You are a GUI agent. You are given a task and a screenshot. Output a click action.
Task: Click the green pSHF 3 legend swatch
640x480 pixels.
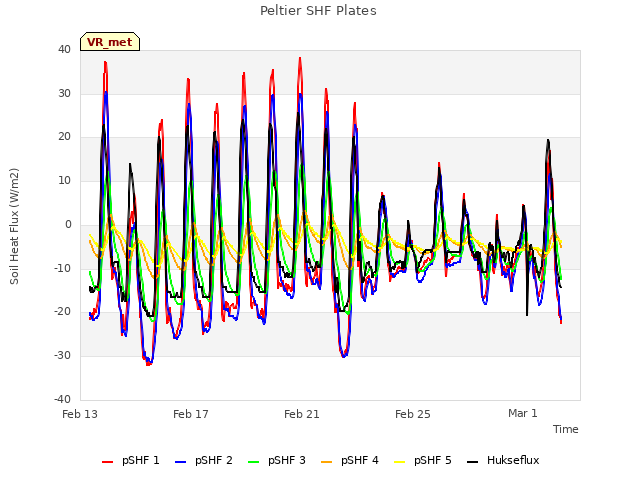(x=253, y=462)
